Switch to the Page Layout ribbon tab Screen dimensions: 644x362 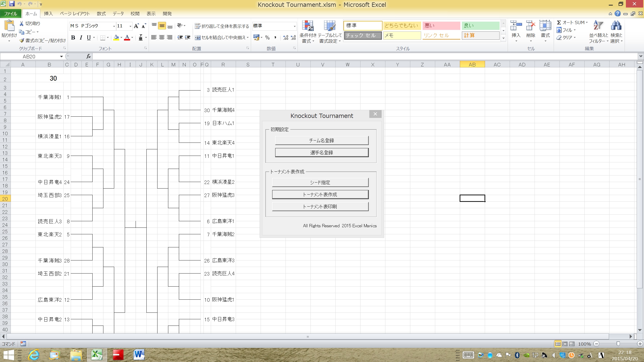(x=75, y=14)
